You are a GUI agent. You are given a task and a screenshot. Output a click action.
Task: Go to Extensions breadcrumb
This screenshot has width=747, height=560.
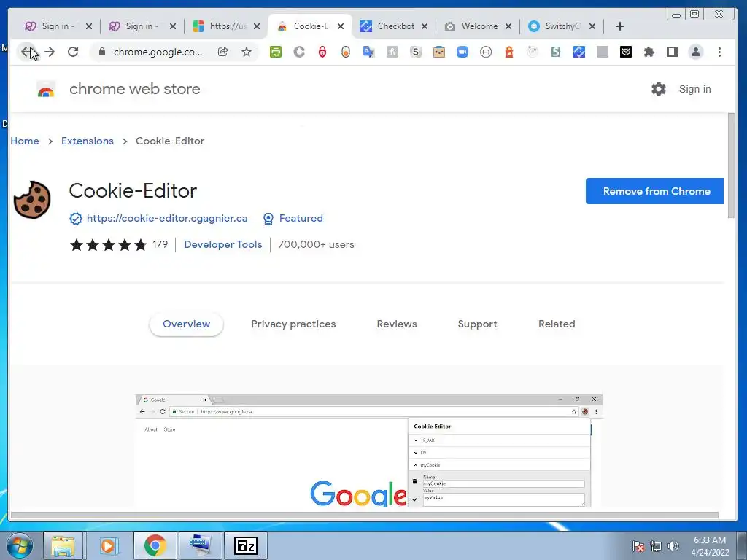tap(88, 141)
